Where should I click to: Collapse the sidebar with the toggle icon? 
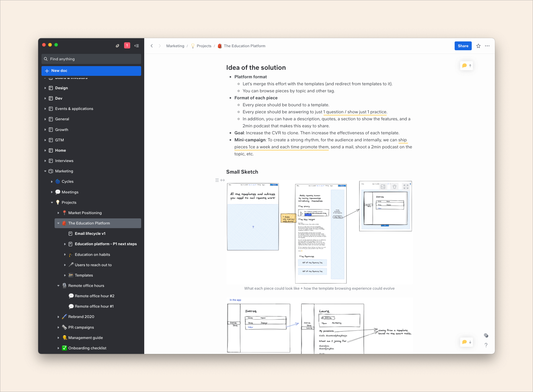pos(137,46)
